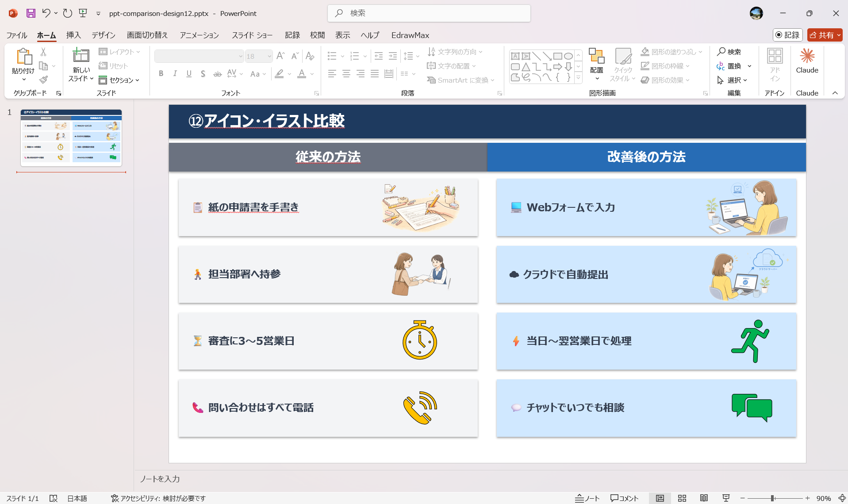The height and width of the screenshot is (504, 848).
Task: Increase font size icon
Action: click(280, 56)
